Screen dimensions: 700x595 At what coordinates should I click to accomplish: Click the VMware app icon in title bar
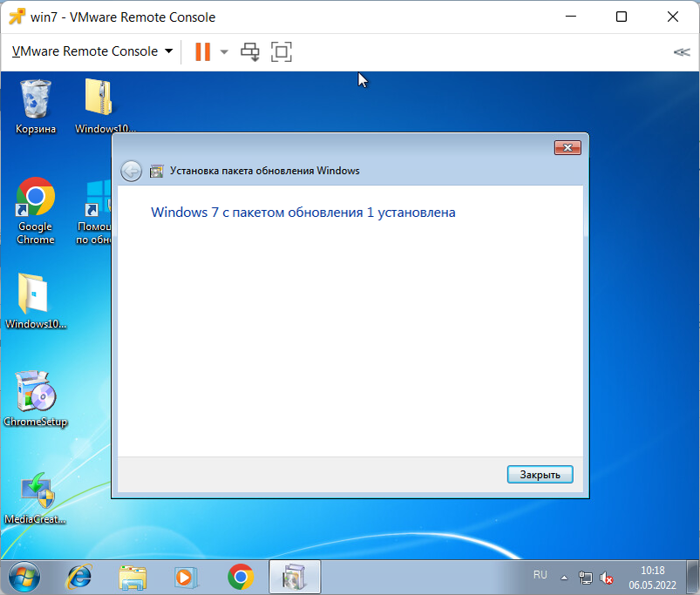(x=17, y=17)
